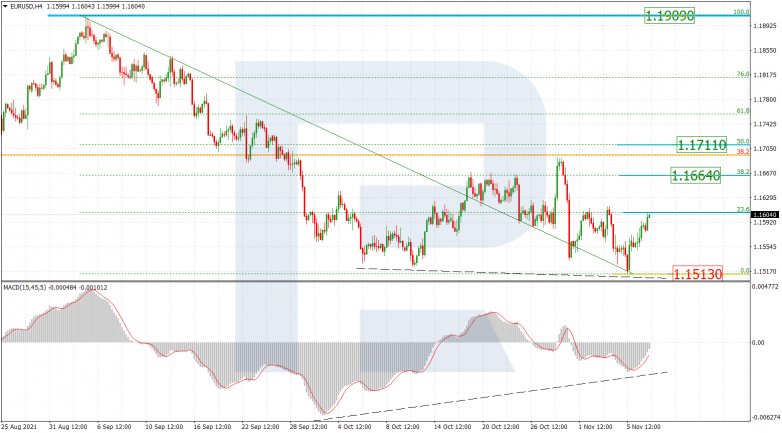The image size is (782, 433).
Task: Select the descending green trendline
Action: pos(355,145)
